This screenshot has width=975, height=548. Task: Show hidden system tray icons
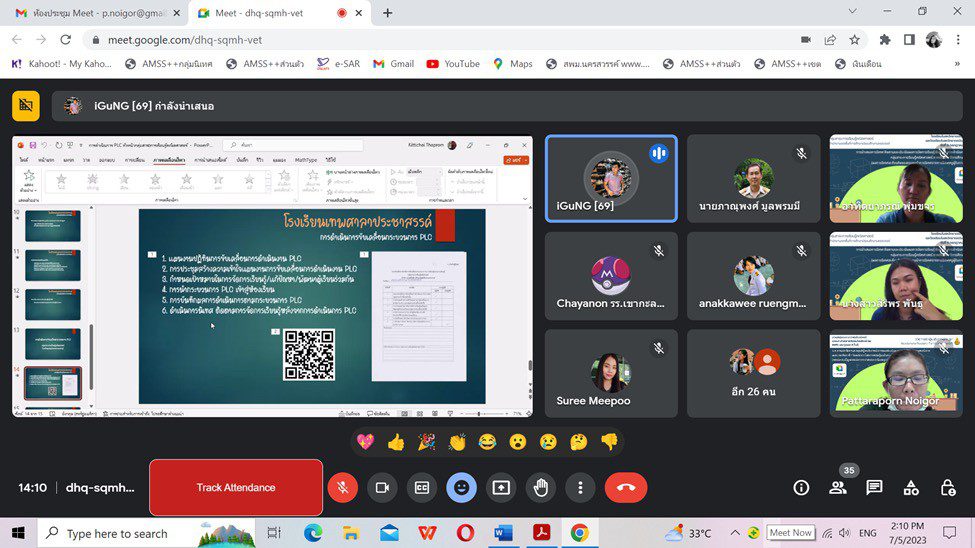(735, 533)
